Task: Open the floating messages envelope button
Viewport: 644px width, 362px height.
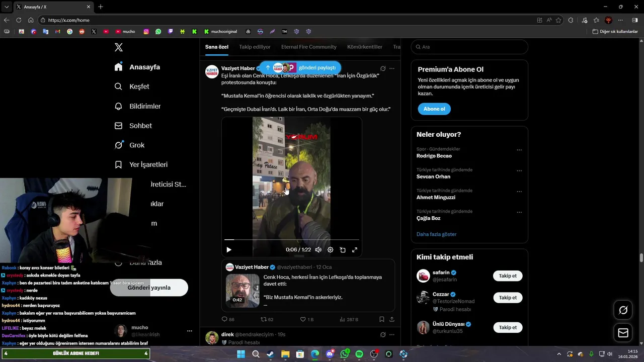Action: tap(623, 333)
